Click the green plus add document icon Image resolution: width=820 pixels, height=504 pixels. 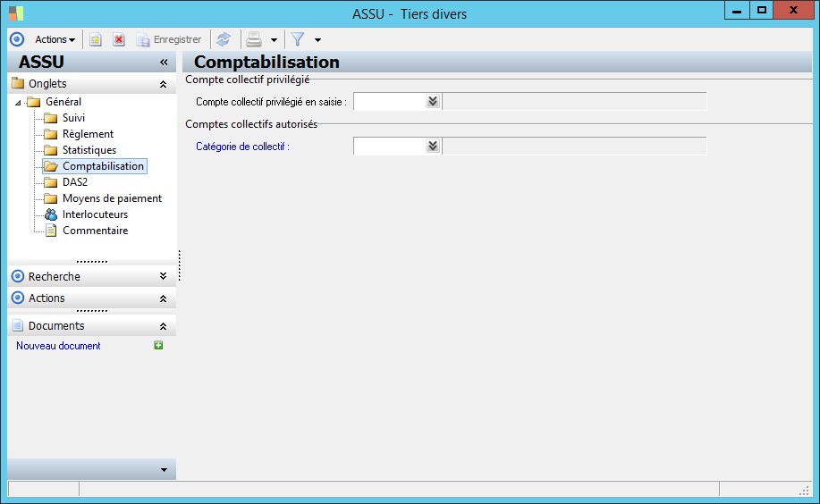[x=158, y=345]
